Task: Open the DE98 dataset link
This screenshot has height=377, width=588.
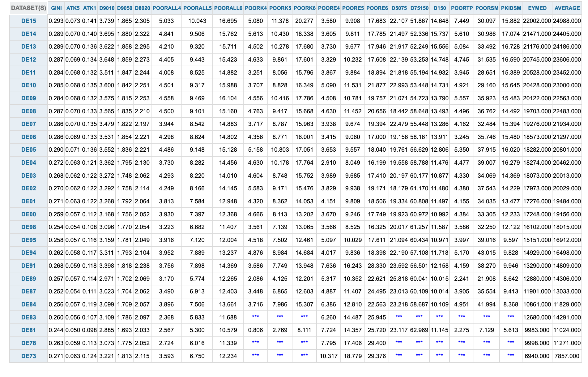Action: (x=28, y=227)
